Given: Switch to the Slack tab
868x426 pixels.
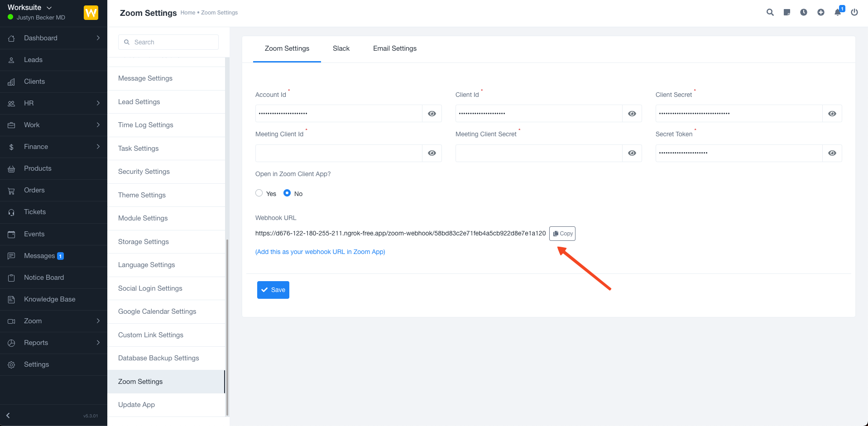Looking at the screenshot, I should coord(341,48).
